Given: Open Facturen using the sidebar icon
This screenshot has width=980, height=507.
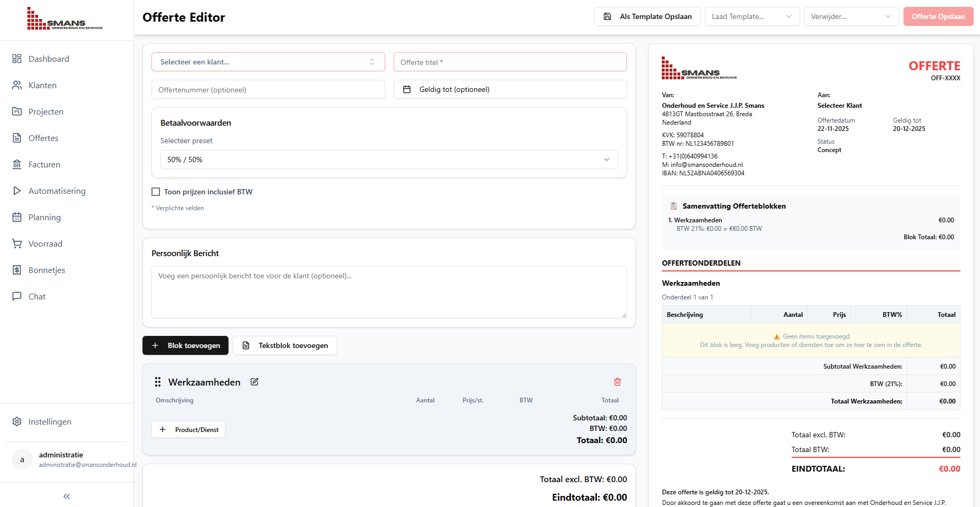Looking at the screenshot, I should click(17, 164).
